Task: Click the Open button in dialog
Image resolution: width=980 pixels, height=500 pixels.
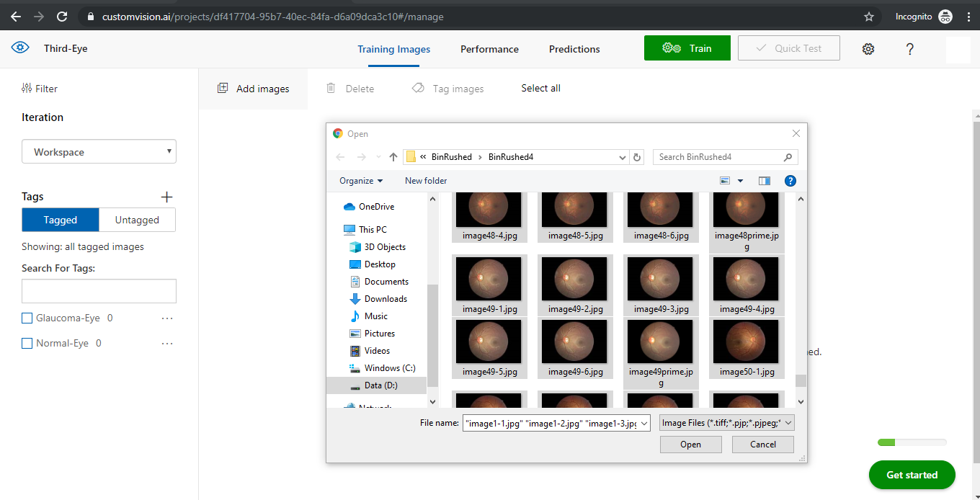Action: (x=690, y=445)
